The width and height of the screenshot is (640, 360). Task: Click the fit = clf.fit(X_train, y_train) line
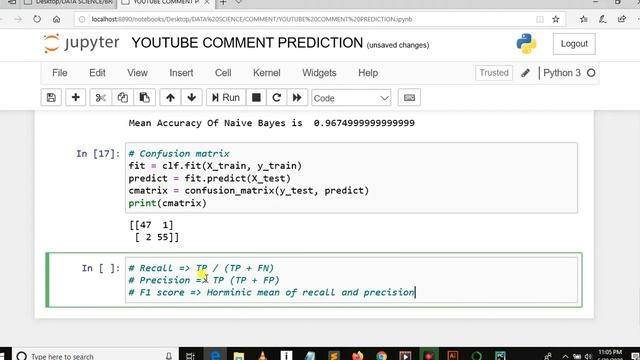click(215, 166)
